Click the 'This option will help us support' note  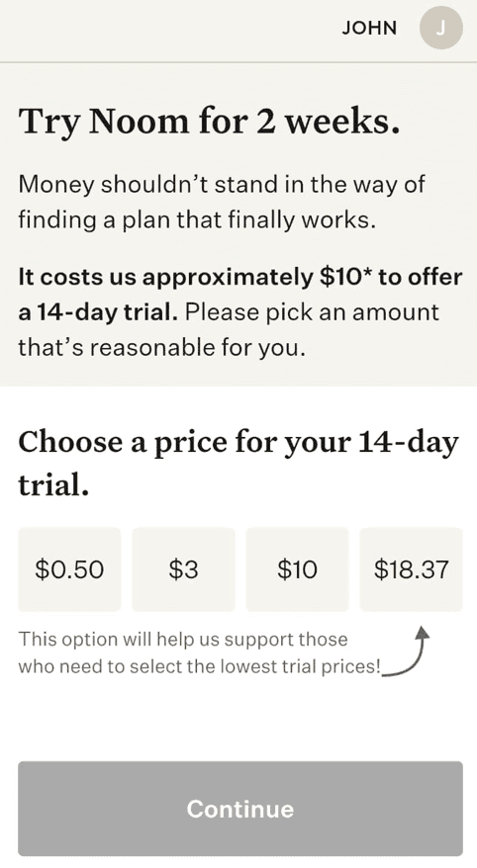(x=200, y=652)
